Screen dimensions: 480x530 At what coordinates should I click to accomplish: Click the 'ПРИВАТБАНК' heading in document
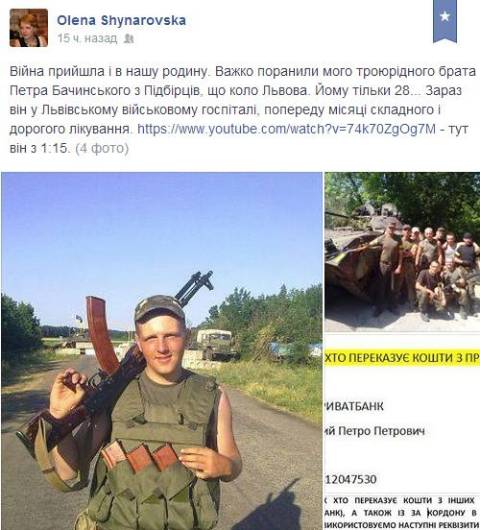pyautogui.click(x=355, y=406)
